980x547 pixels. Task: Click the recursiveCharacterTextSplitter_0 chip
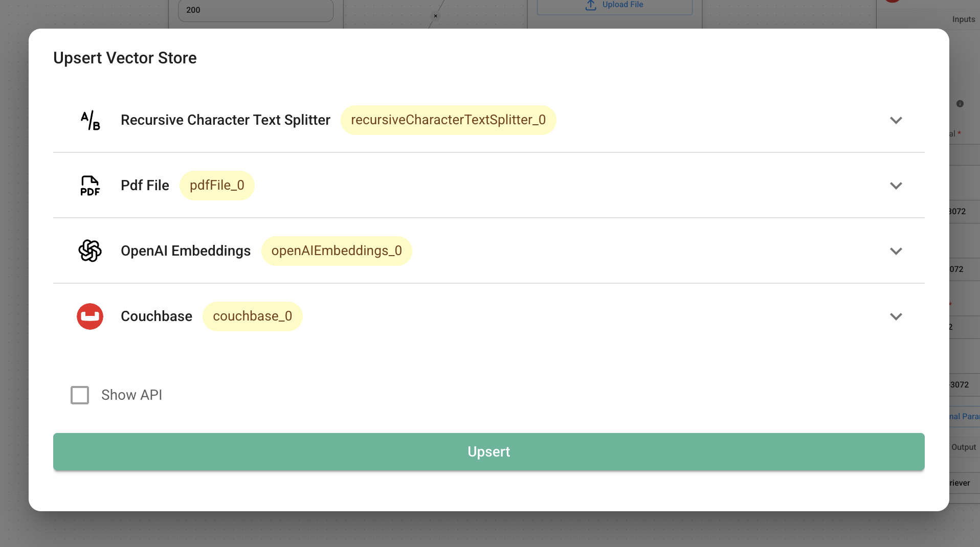(448, 120)
